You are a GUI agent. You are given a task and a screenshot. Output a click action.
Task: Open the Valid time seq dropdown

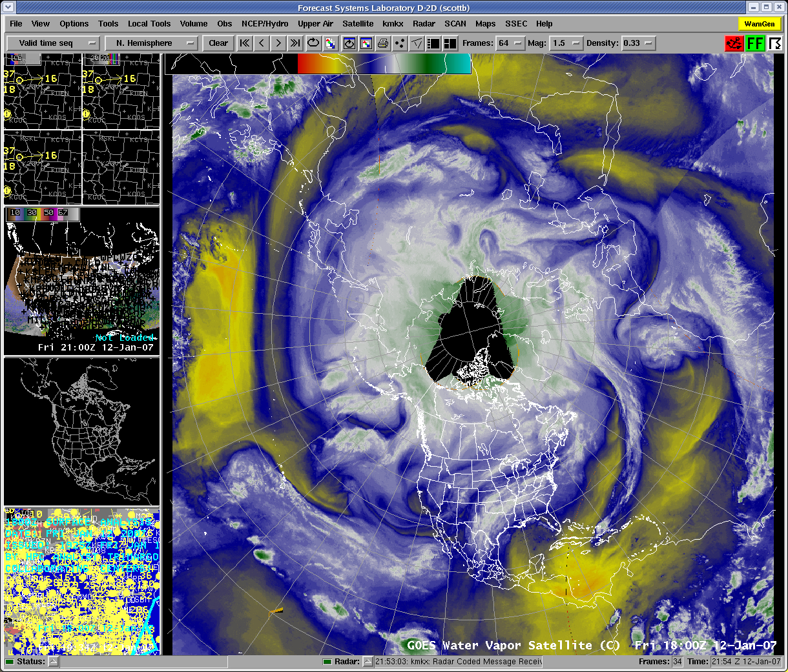tap(53, 43)
